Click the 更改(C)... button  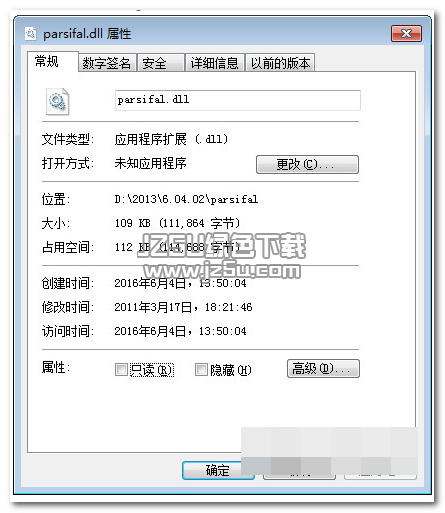tap(307, 164)
